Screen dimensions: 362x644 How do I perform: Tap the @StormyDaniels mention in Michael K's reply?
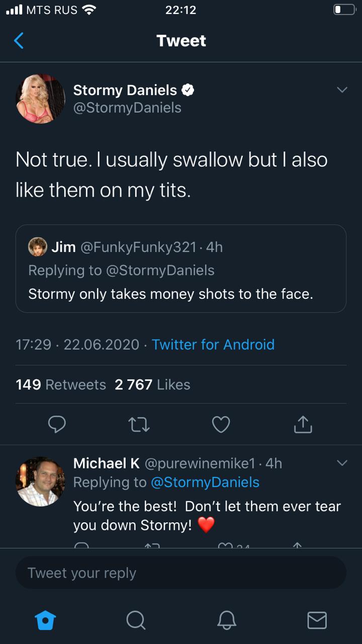[x=205, y=482]
